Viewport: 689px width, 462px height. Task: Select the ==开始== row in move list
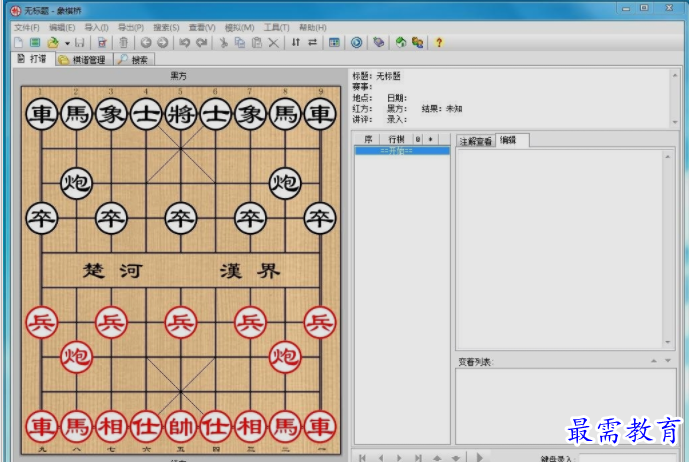(402, 151)
